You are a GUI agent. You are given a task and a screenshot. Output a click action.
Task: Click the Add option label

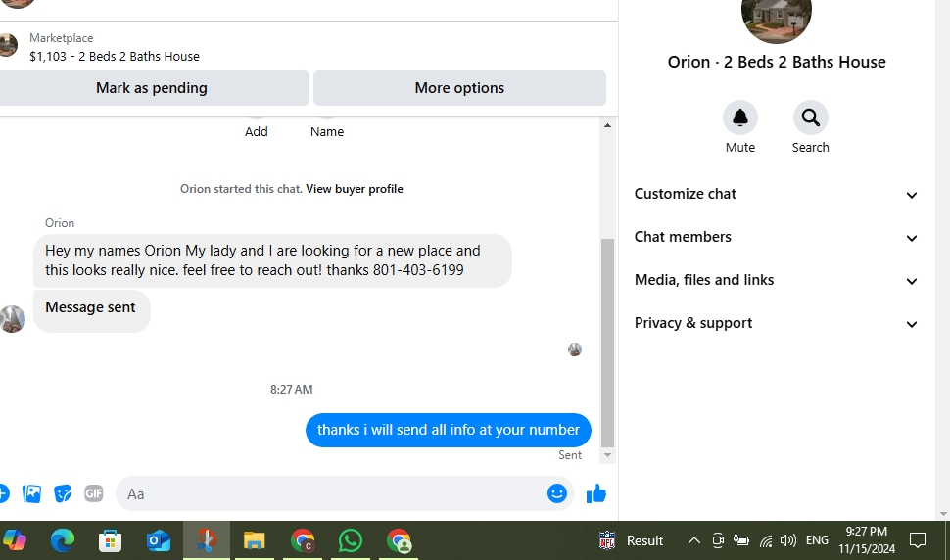(x=257, y=131)
